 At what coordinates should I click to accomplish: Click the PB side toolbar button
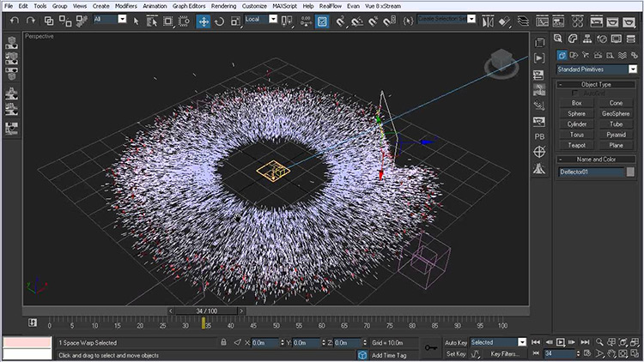pos(539,136)
